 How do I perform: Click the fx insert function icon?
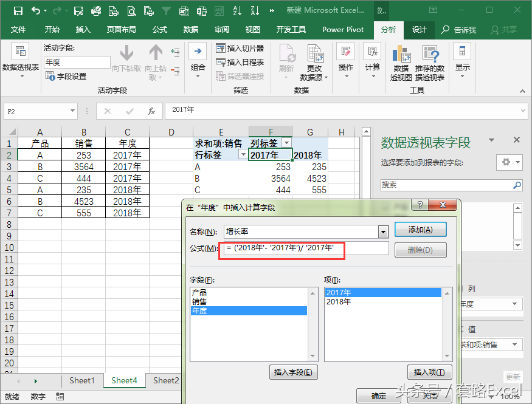(151, 111)
